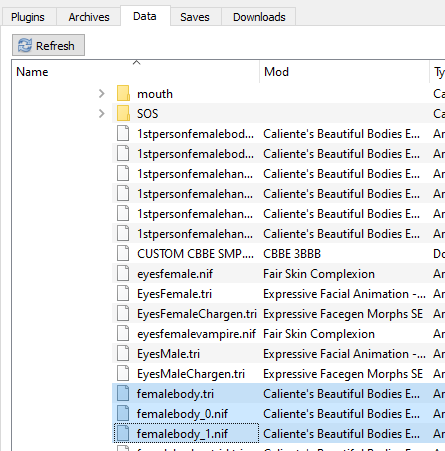Select the Data tab
This screenshot has height=451, width=445.
pyautogui.click(x=145, y=16)
